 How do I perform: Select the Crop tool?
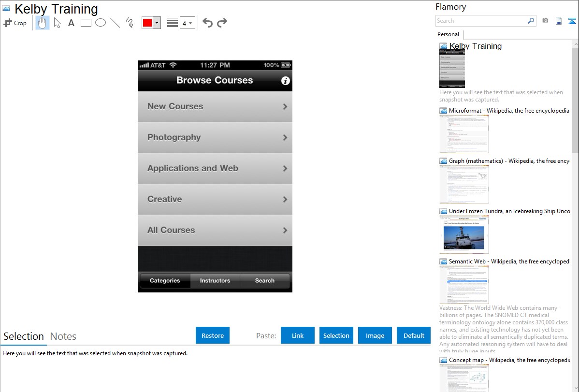coord(15,23)
